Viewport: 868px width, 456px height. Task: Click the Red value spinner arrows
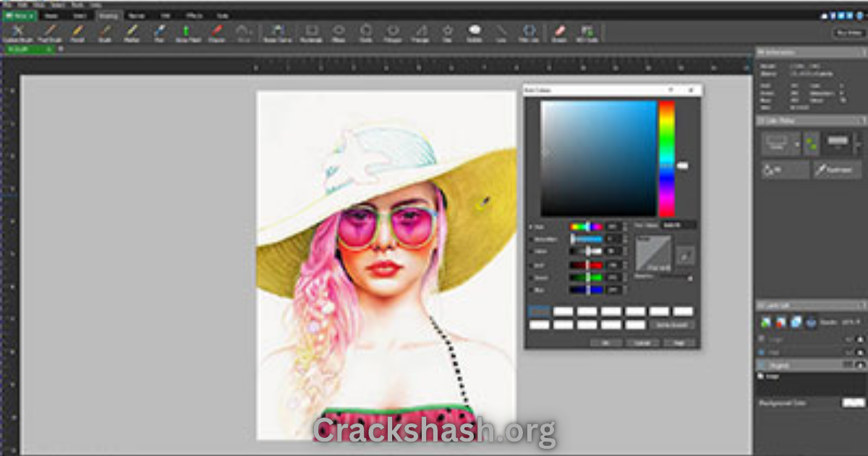click(625, 265)
